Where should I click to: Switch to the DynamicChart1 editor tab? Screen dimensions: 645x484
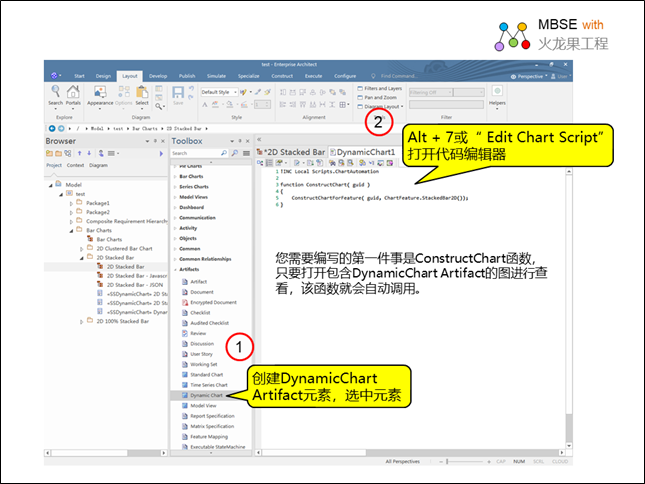(362, 152)
